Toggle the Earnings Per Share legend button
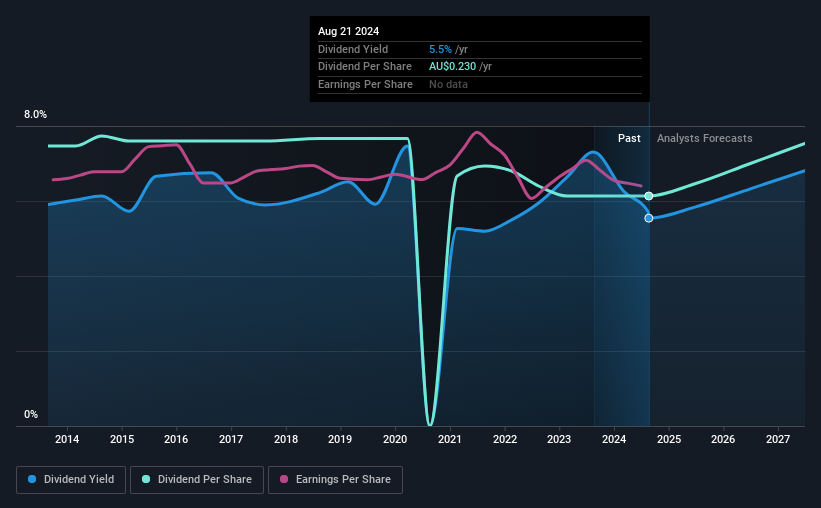The height and width of the screenshot is (508, 821). tap(335, 480)
